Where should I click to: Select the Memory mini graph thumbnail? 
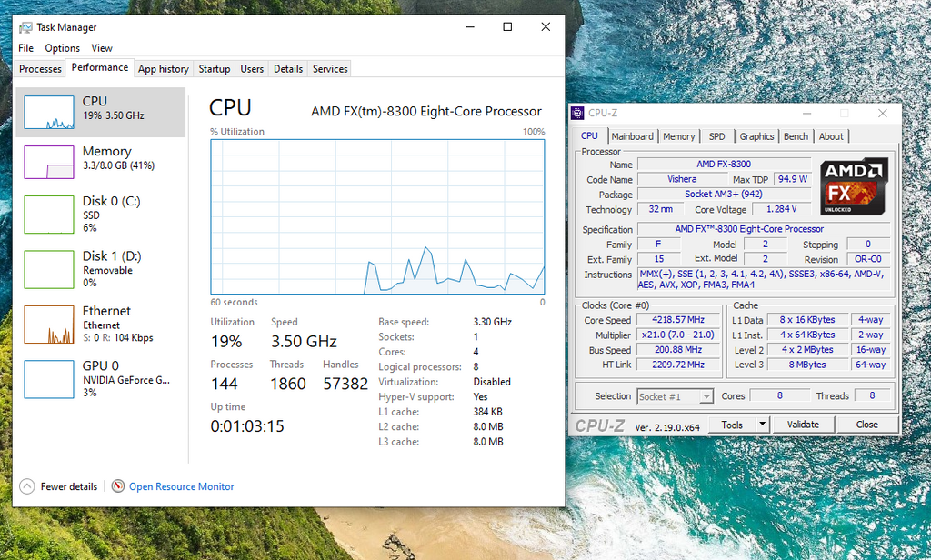click(49, 162)
